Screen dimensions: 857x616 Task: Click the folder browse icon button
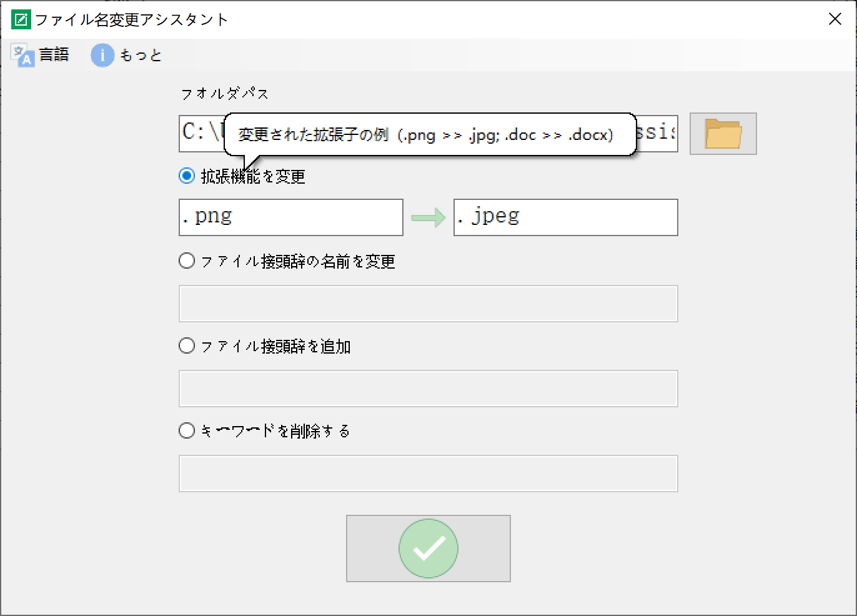(x=723, y=134)
